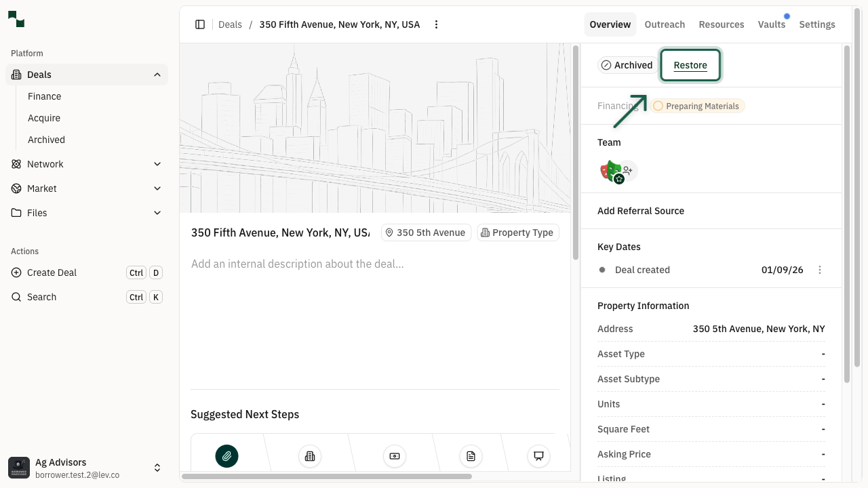Select the paperclip step in Suggested Next Steps
Image resolution: width=868 pixels, height=488 pixels.
pyautogui.click(x=226, y=456)
